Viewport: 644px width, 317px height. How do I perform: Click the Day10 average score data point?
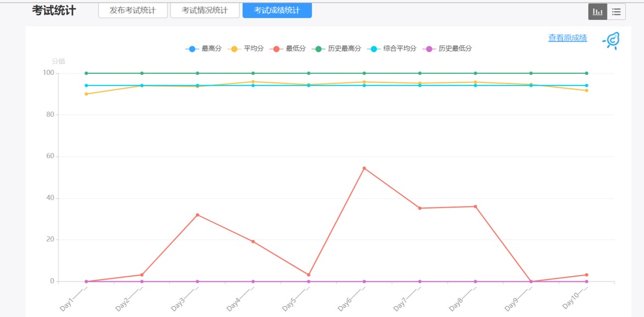(x=586, y=90)
